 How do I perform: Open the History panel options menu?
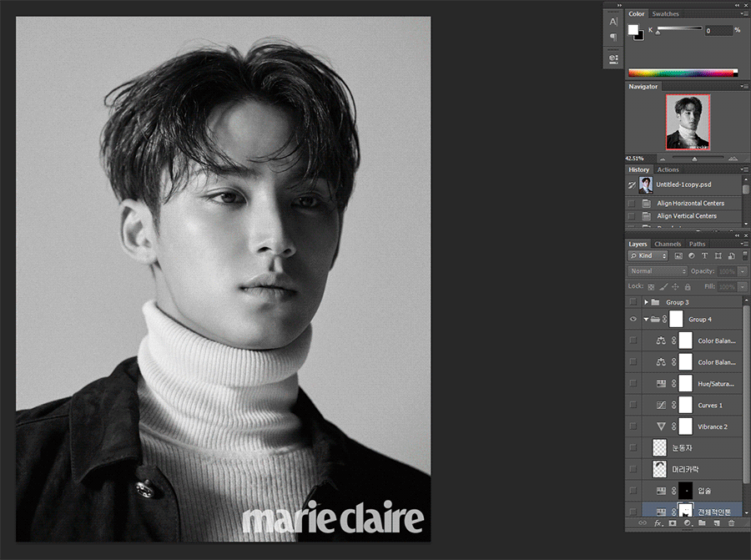tap(743, 169)
